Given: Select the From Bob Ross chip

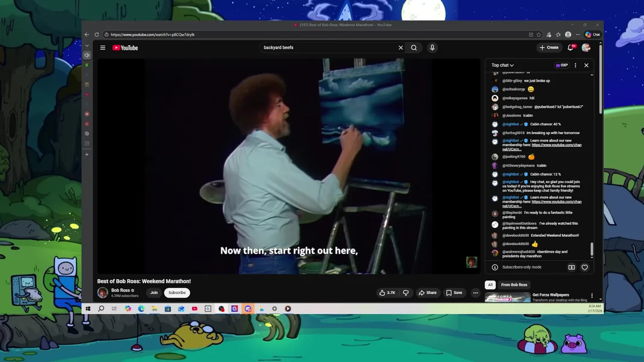Looking at the screenshot, I should [x=514, y=285].
